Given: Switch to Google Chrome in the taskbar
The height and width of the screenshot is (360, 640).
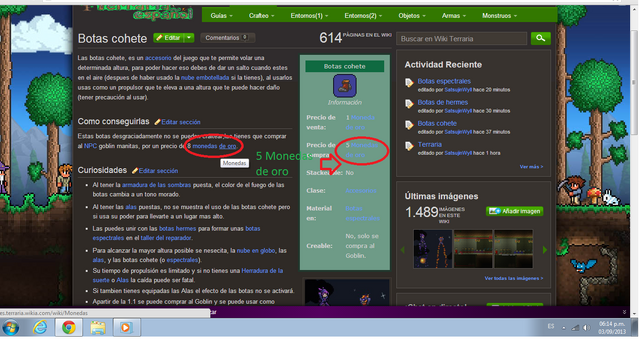Looking at the screenshot, I should [x=69, y=328].
